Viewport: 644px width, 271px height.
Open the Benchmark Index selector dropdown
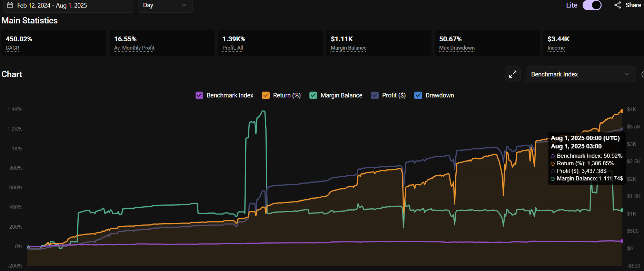tap(581, 74)
